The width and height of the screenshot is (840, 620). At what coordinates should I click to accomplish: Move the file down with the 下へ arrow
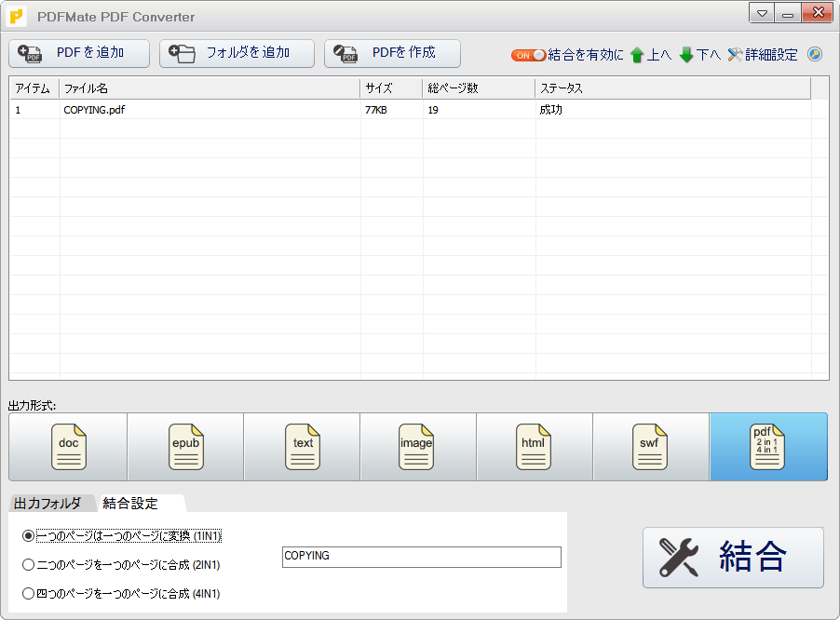[700, 55]
